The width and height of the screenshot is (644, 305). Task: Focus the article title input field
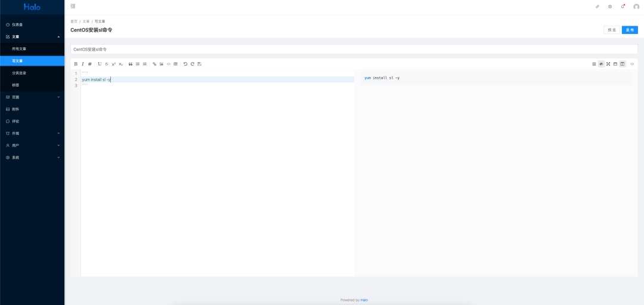click(x=354, y=50)
